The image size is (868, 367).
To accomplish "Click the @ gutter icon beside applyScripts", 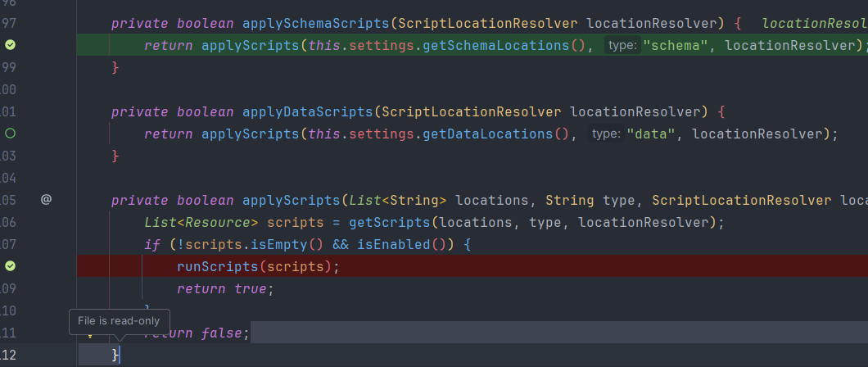I will coord(46,200).
